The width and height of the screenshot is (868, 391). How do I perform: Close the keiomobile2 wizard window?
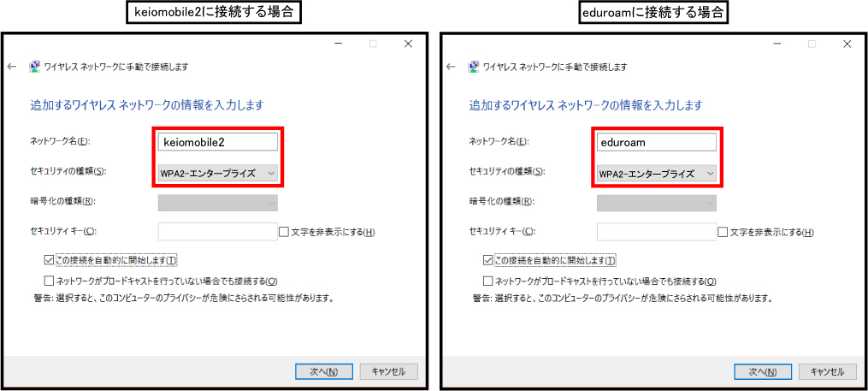pos(408,44)
